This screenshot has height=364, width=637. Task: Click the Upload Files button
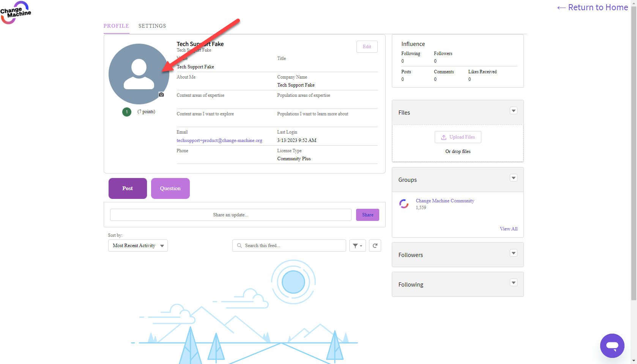(x=458, y=137)
